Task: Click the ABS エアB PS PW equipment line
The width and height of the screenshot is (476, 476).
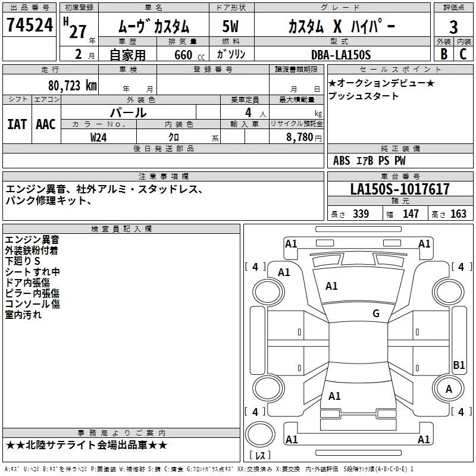Action: (369, 161)
